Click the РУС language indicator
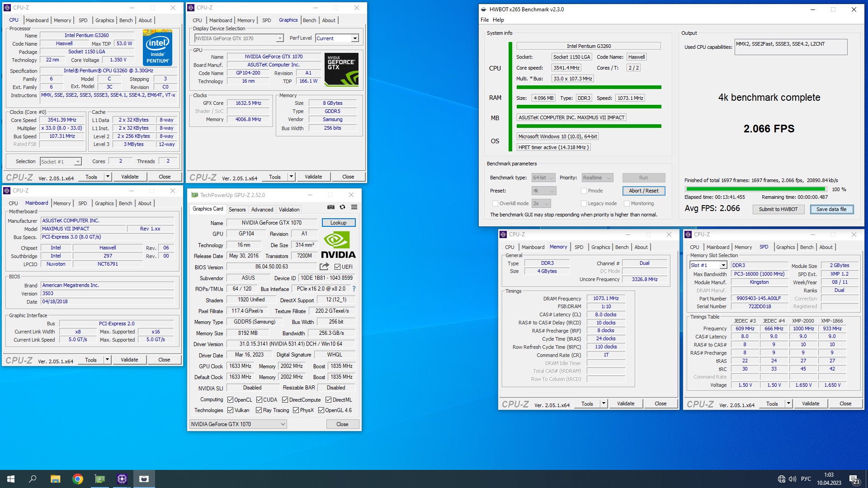 pyautogui.click(x=806, y=479)
